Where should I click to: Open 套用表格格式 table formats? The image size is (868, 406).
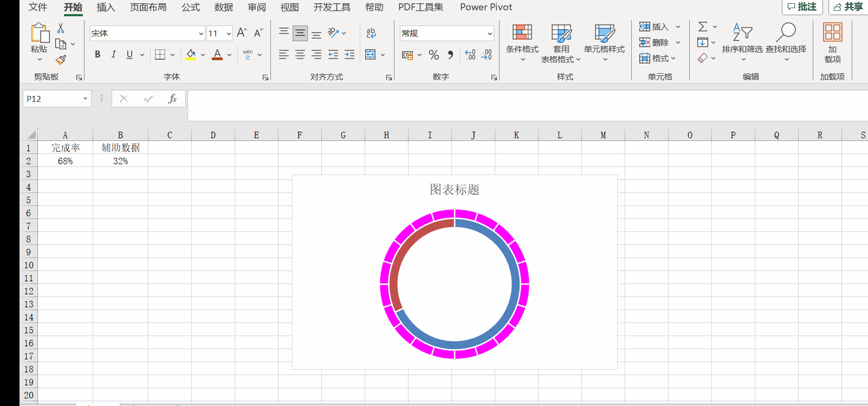561,43
